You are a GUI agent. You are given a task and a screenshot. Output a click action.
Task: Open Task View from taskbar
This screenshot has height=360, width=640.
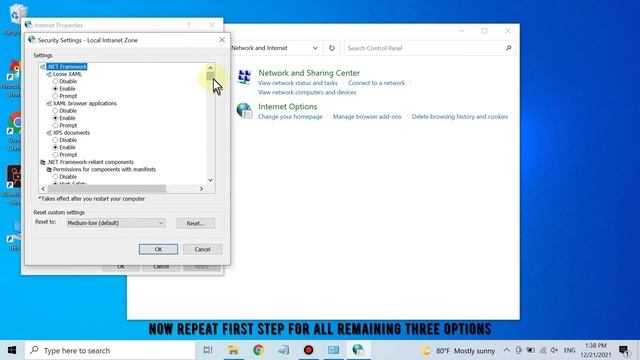(x=208, y=350)
